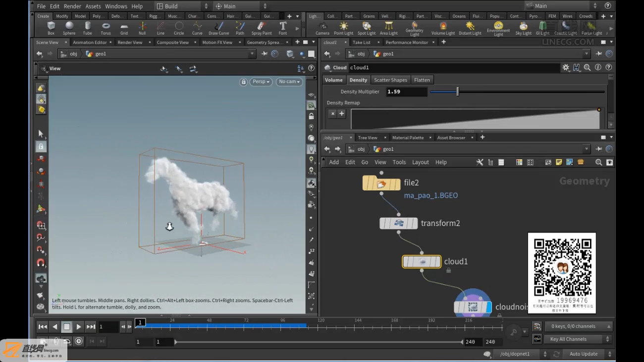Select the Box shelf tool

pyautogui.click(x=51, y=28)
